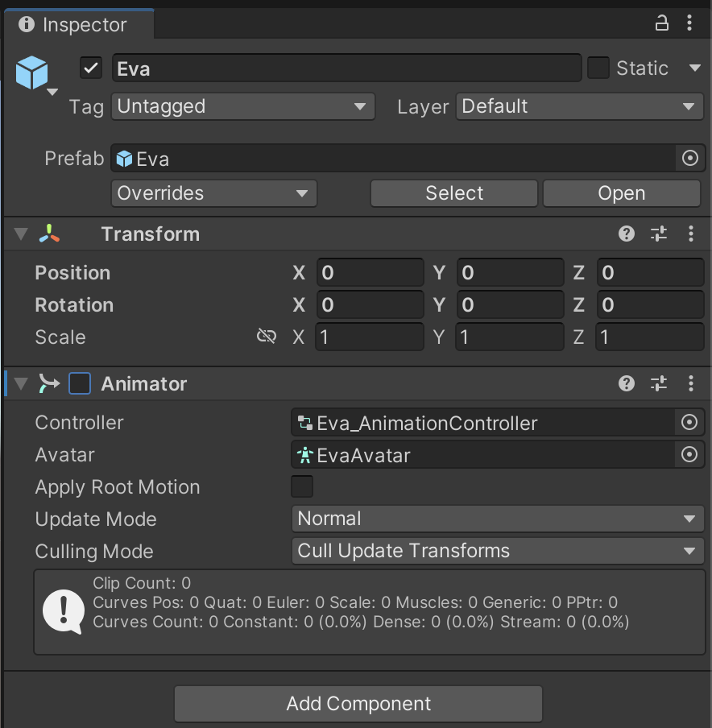712x728 pixels.
Task: Click the Position X input field
Action: 370,273
